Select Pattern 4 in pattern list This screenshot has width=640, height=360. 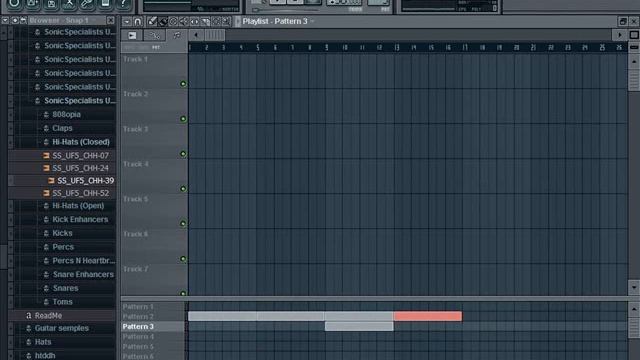click(138, 337)
